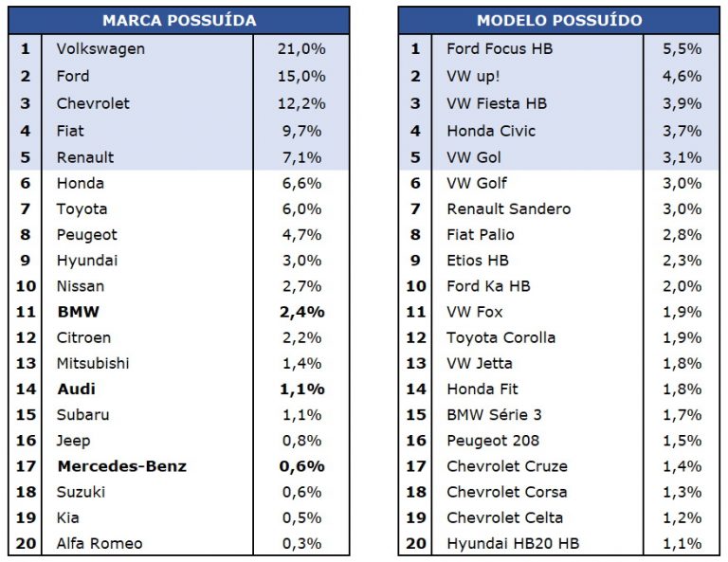Click the BMW Série 3 model
Screen dimensions: 728x562
tap(494, 414)
